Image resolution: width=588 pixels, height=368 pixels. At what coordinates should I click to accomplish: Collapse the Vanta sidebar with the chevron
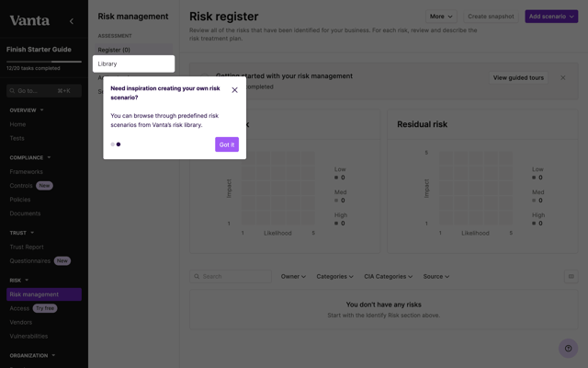(72, 21)
